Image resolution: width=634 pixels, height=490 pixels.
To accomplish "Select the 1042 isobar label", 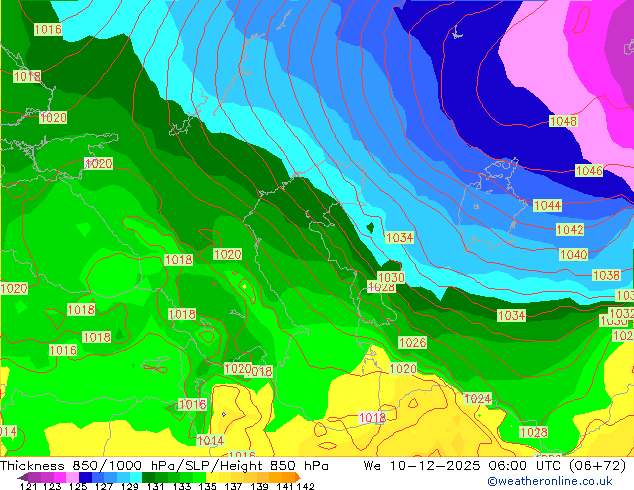I will coord(570,230).
